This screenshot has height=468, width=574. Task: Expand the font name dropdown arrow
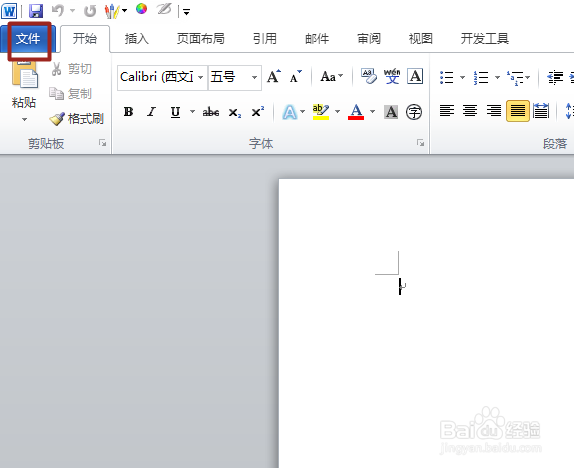201,77
